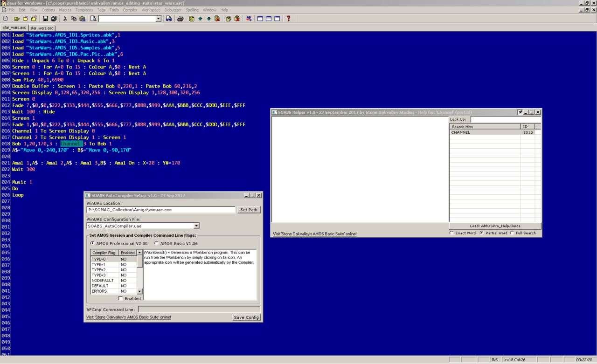Click the Save (floppy disk) toolbar icon
Image resolution: width=597 pixels, height=364 pixels.
pos(45,19)
